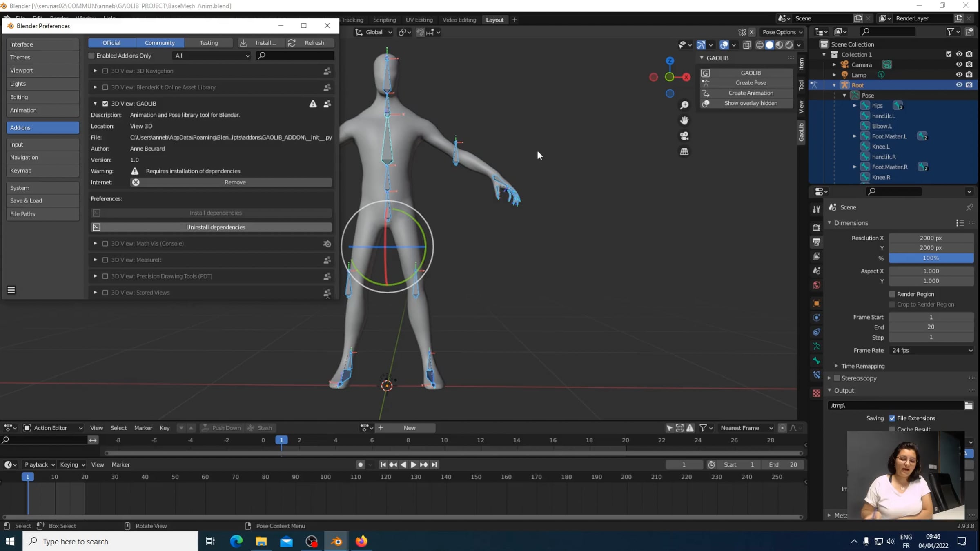Open the Output properties printer icon

(816, 242)
